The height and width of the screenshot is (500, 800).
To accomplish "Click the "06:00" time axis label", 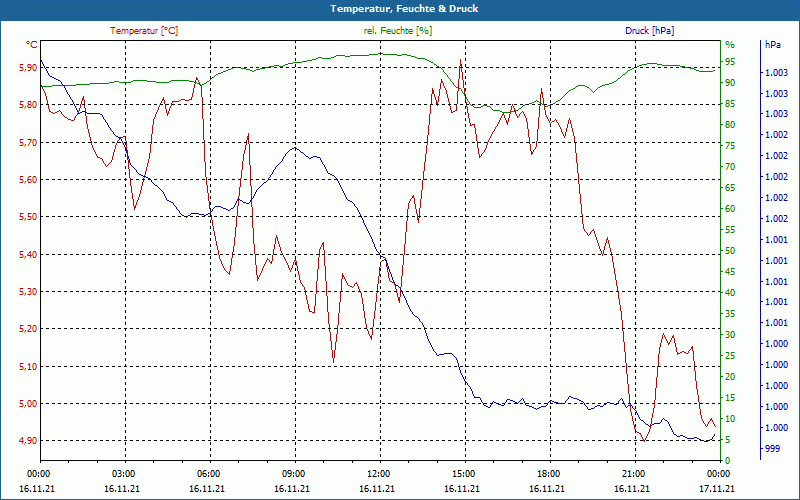I will [210, 474].
